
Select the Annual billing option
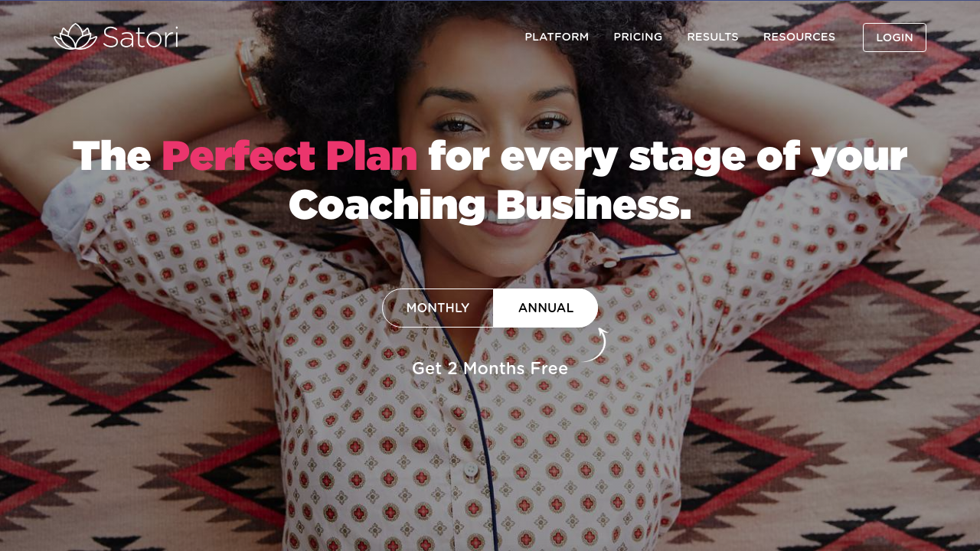click(x=545, y=308)
